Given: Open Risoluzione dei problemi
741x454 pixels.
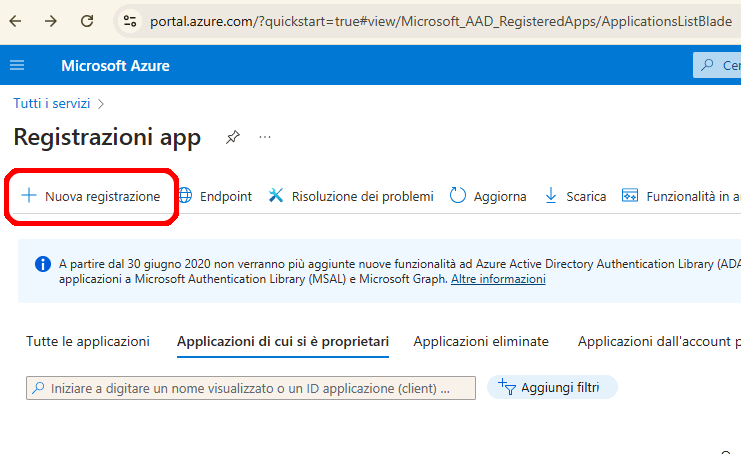Looking at the screenshot, I should (351, 196).
